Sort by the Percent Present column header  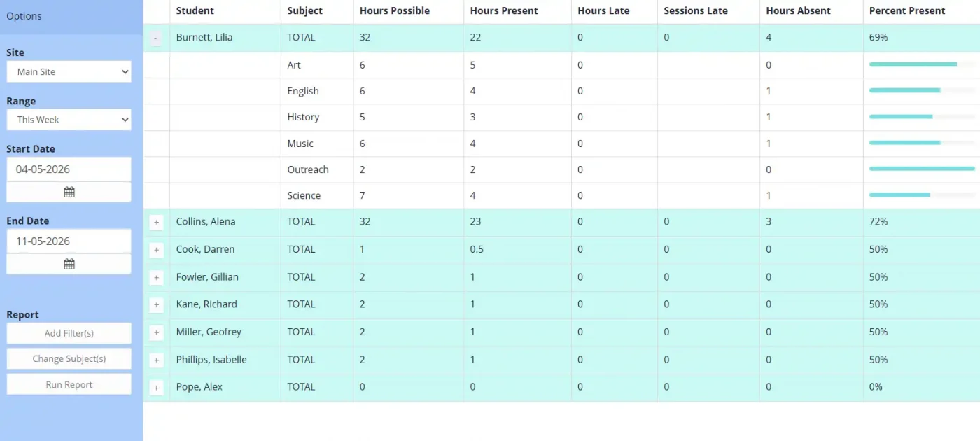tap(907, 10)
